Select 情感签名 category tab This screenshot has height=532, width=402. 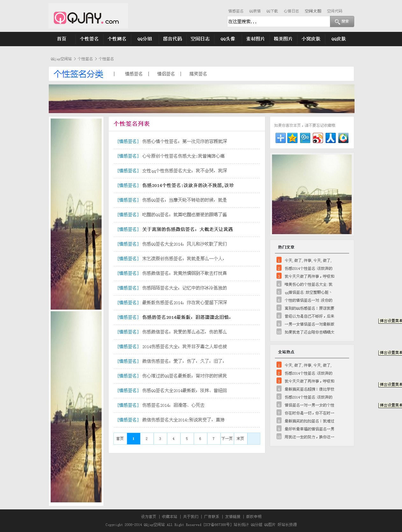point(134,74)
